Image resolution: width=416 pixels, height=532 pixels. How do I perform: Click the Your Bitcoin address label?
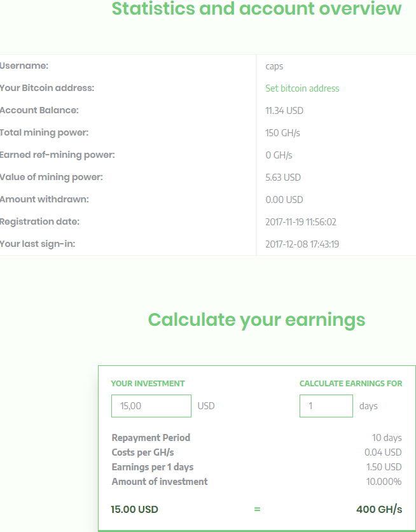point(47,88)
